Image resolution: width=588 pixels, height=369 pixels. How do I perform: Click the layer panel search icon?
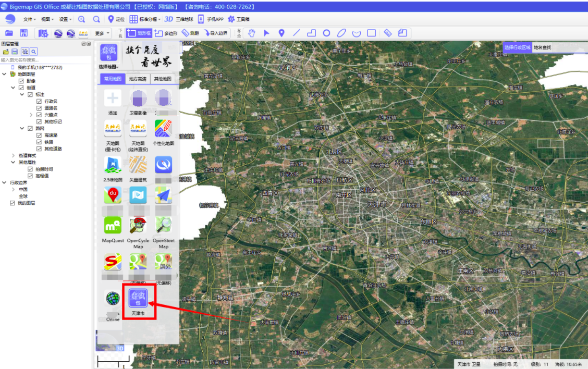[x=34, y=52]
